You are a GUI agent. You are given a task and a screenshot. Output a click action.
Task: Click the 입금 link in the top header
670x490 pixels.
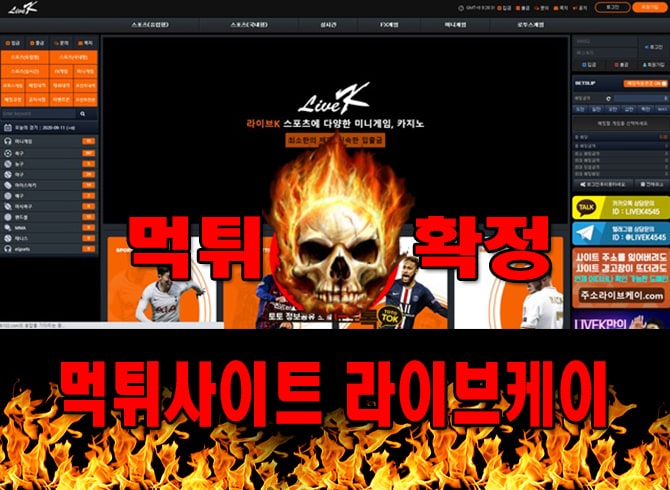click(504, 8)
